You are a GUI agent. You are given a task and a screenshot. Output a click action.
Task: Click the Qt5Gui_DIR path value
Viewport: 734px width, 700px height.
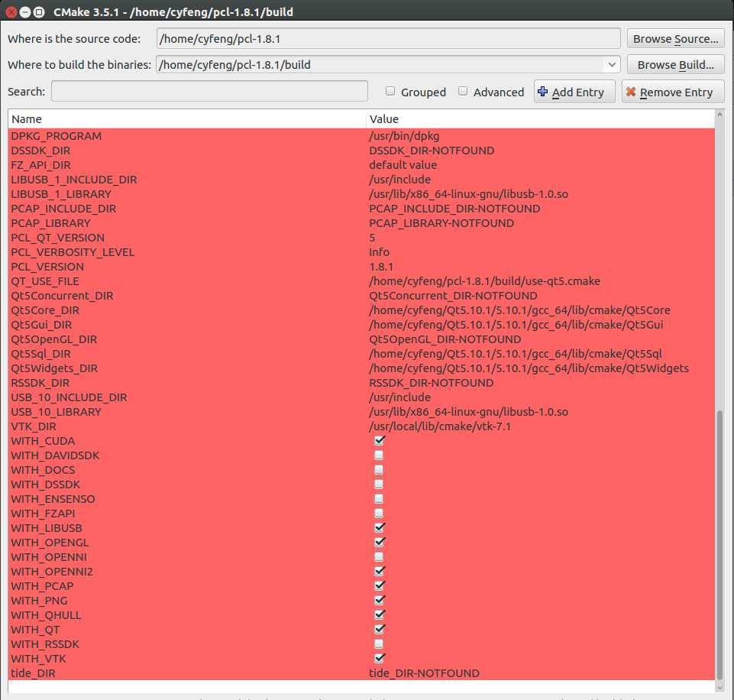coord(516,325)
